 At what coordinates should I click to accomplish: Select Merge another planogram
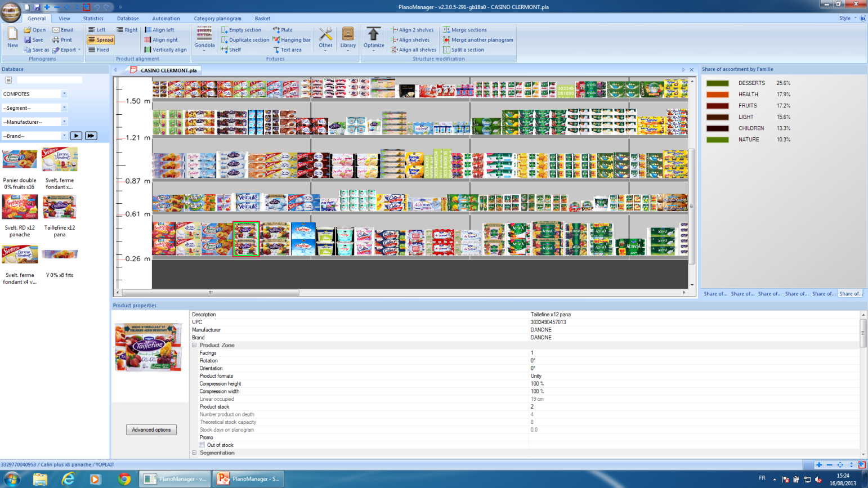click(x=478, y=40)
